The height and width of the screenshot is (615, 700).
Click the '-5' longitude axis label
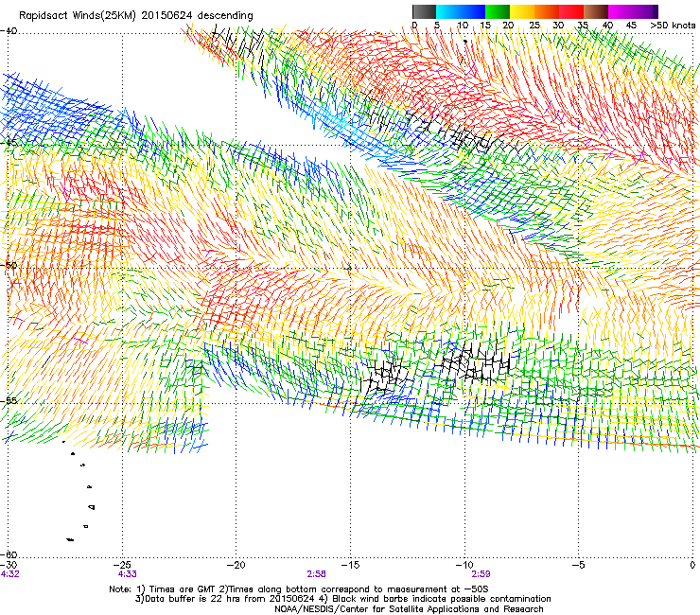[x=579, y=565]
